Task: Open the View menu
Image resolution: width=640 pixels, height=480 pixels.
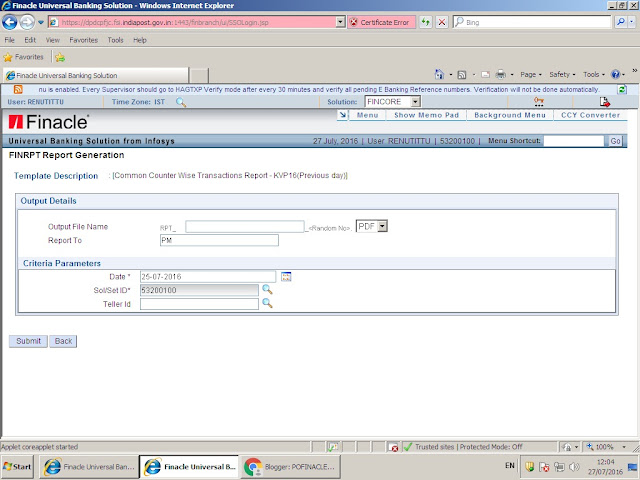Action: [x=53, y=40]
